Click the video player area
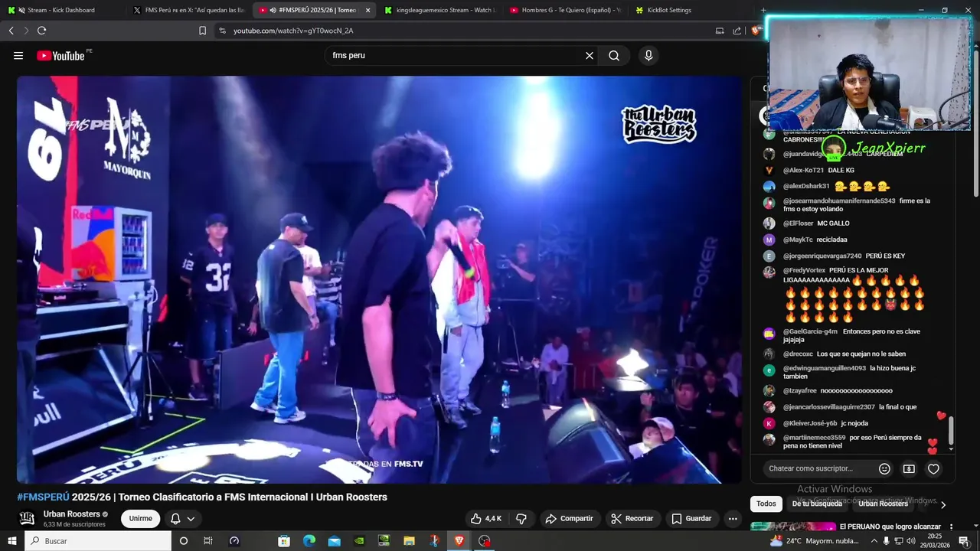Screen dimensions: 980x551 380,279
